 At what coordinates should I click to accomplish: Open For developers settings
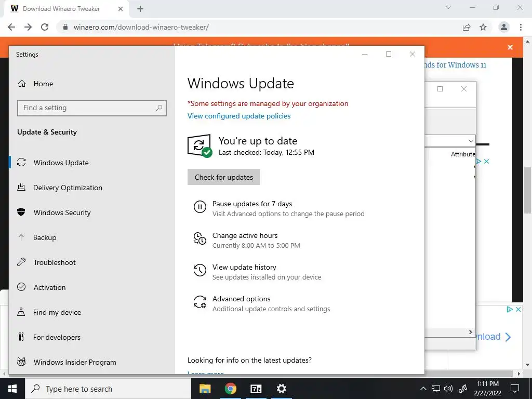[x=57, y=337]
